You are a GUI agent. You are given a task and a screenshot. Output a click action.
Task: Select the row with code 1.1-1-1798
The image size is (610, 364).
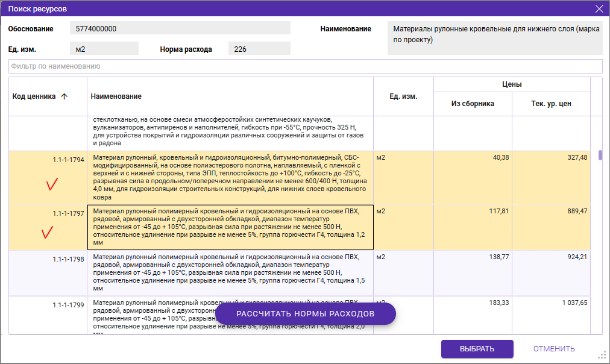(229, 272)
